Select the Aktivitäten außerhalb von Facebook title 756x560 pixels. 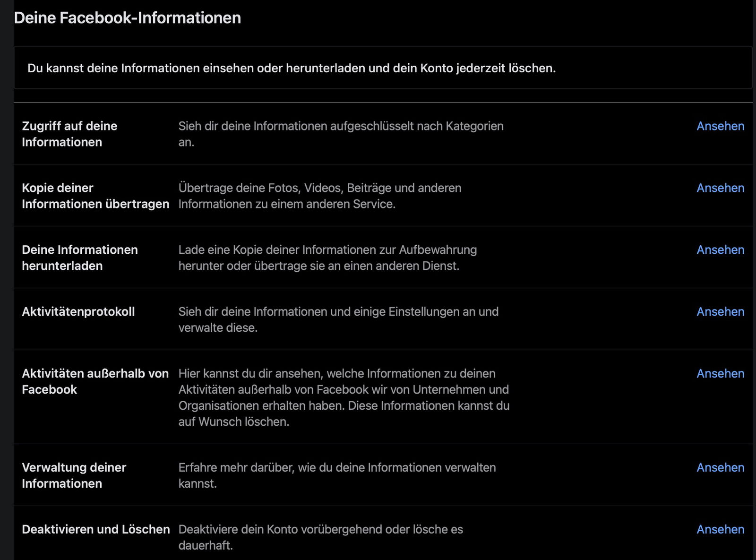click(x=95, y=382)
